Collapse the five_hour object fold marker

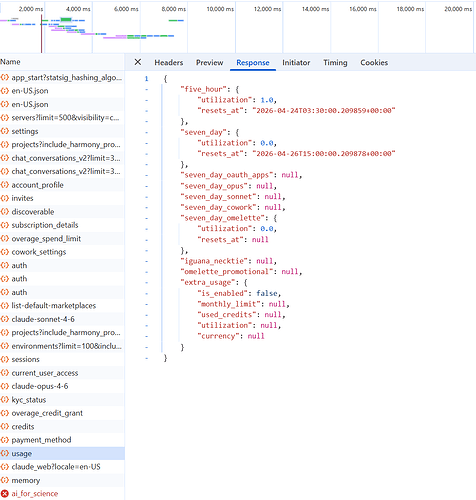point(146,89)
